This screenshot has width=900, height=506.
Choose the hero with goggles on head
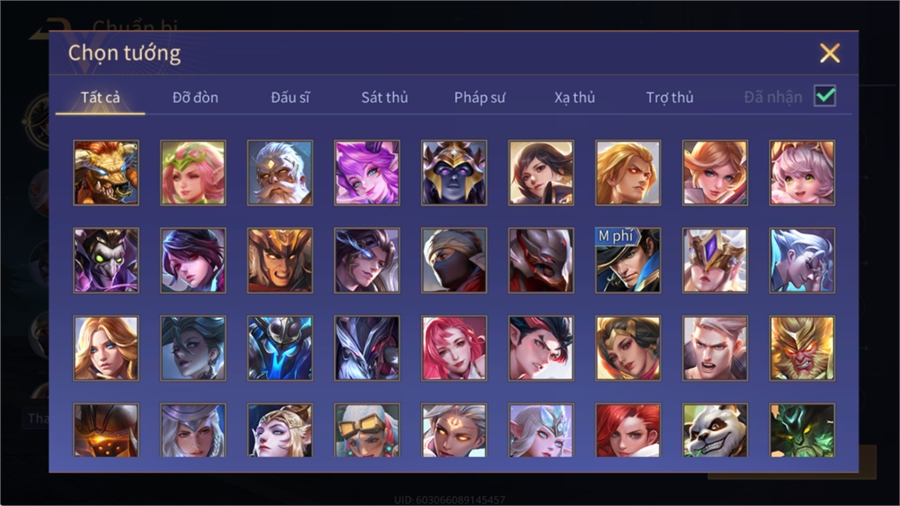[367, 430]
